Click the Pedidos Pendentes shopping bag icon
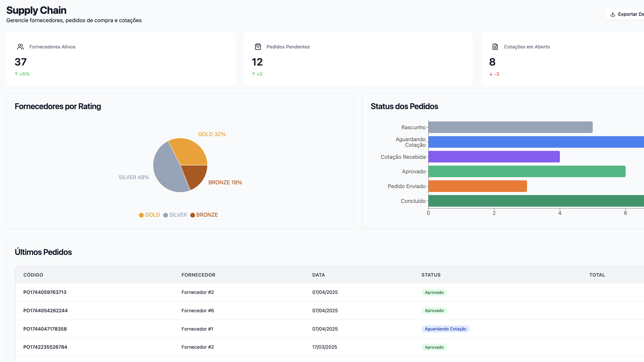 (258, 47)
